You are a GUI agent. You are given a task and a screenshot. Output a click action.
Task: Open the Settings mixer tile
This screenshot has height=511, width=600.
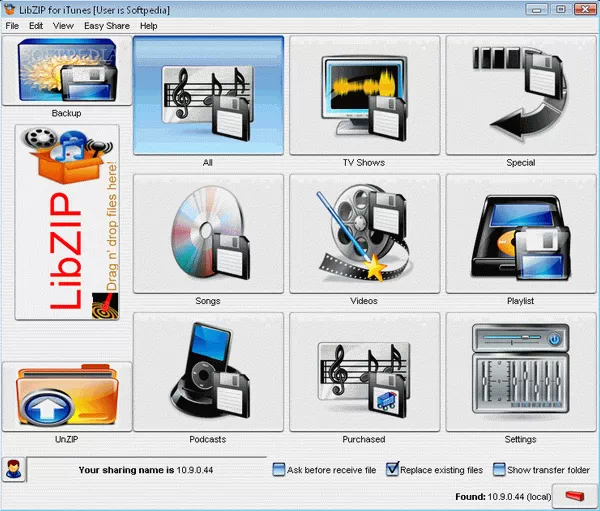tap(521, 372)
